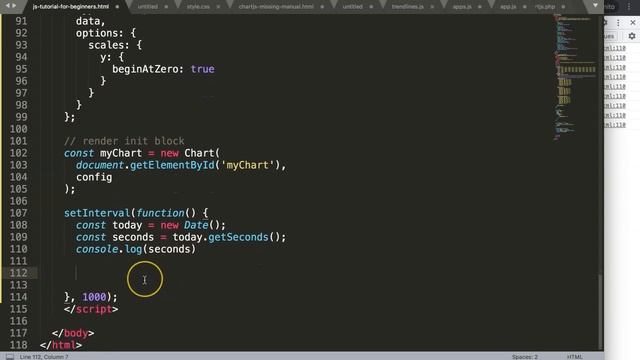Viewport: 640px width, 360px height.
Task: Place cursor on line number 112
Action: [18, 273]
